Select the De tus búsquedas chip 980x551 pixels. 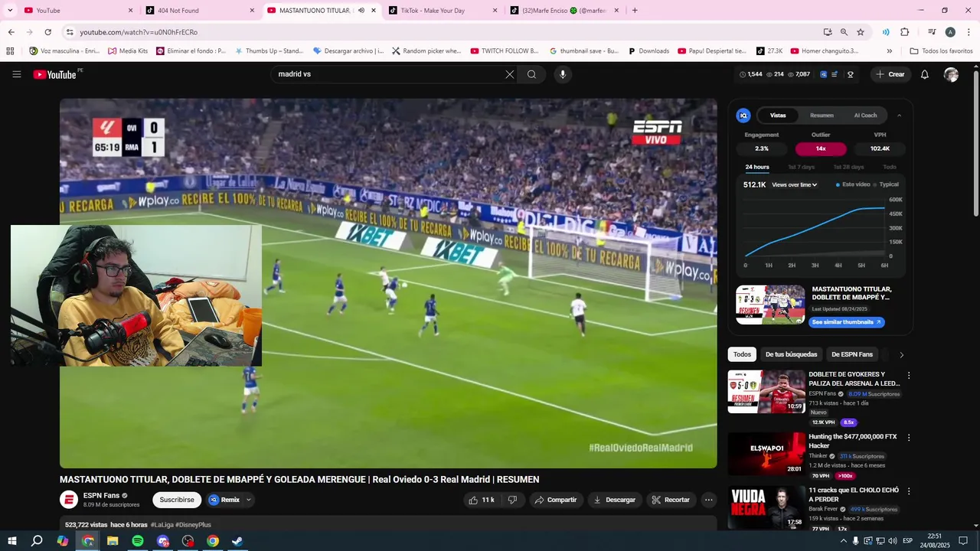(792, 354)
